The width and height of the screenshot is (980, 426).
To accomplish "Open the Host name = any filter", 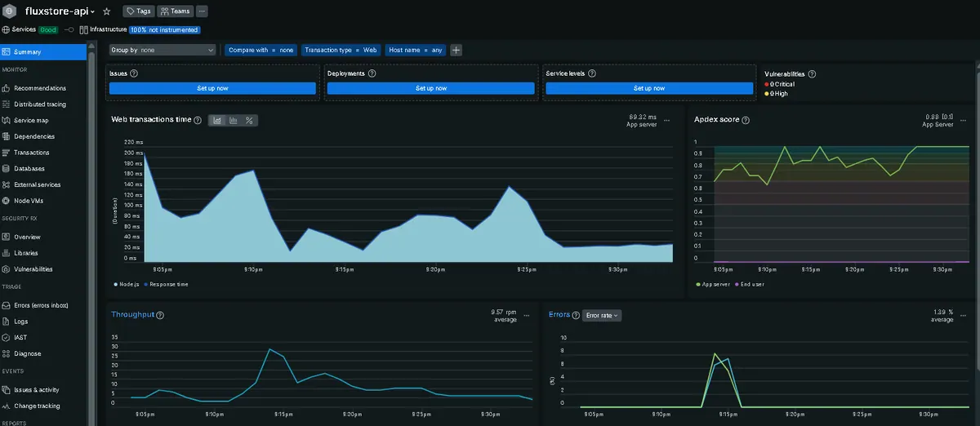I will (416, 50).
